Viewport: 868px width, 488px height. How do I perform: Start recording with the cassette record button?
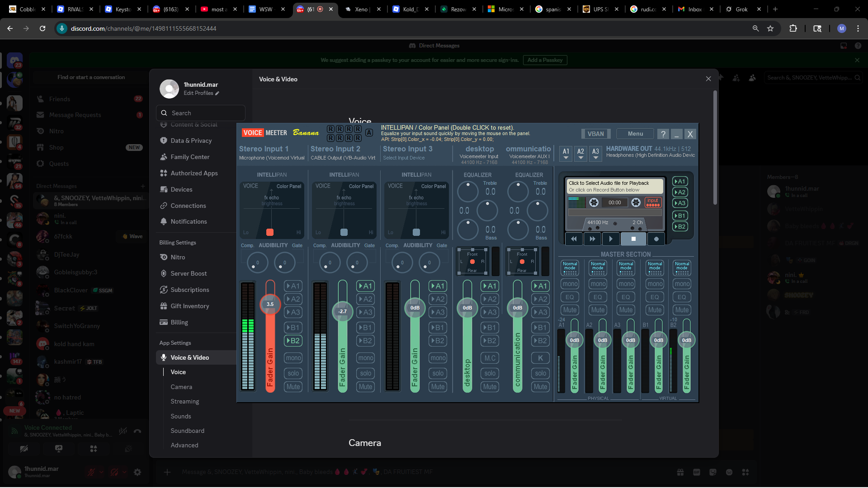tap(656, 239)
